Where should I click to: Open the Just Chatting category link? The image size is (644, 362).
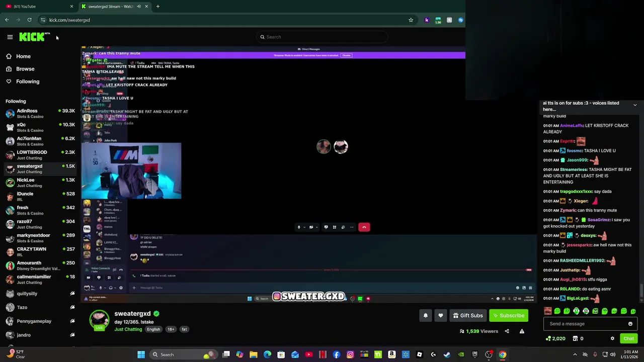tap(128, 329)
